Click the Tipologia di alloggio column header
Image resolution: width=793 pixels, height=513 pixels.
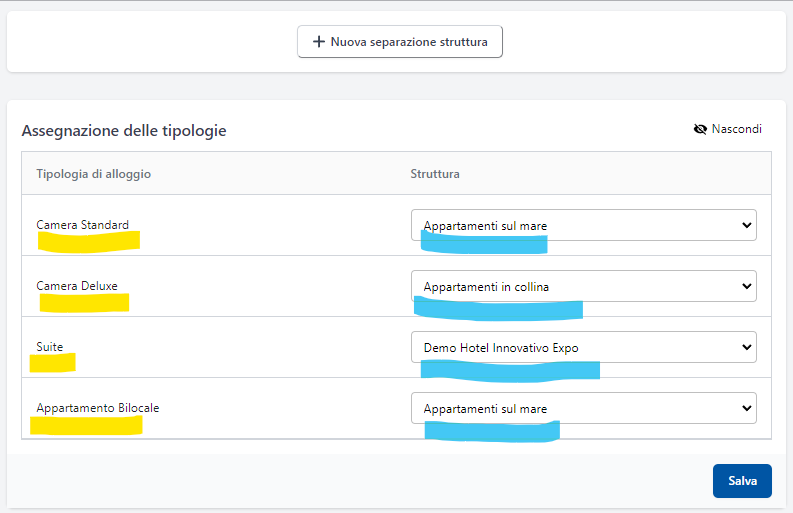(x=93, y=174)
